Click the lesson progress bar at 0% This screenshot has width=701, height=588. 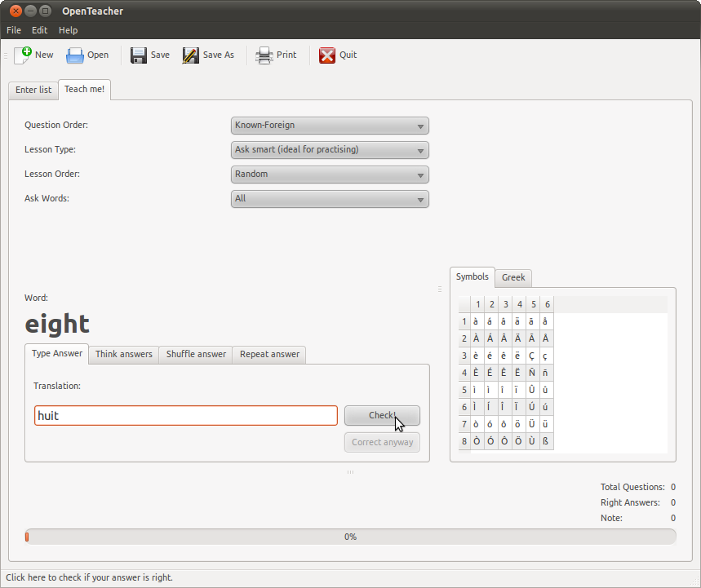350,537
